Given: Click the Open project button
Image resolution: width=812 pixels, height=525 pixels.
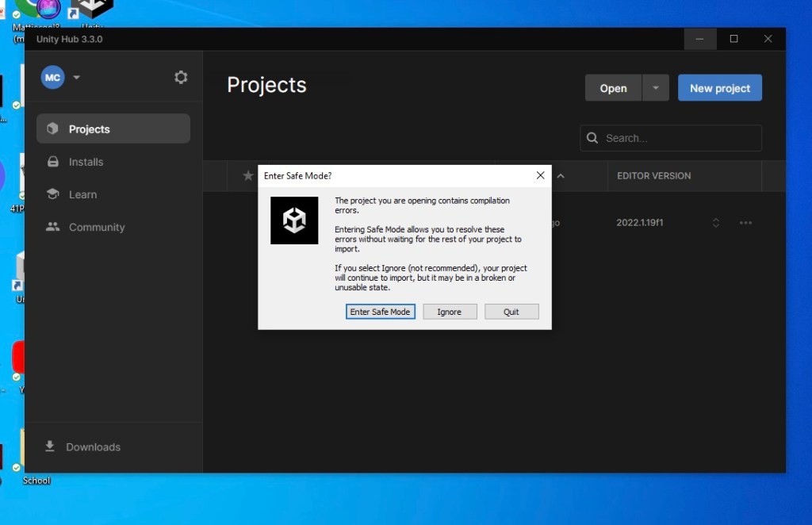Looking at the screenshot, I should coord(613,88).
